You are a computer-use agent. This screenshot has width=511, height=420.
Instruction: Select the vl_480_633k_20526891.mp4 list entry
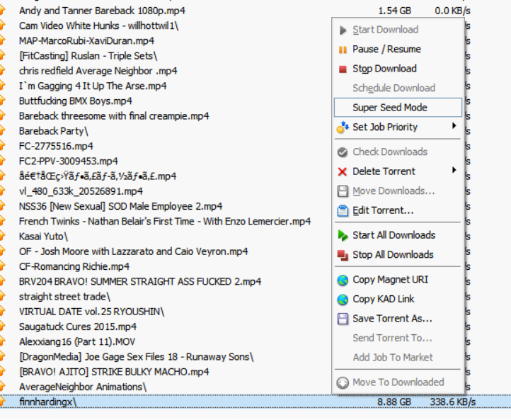point(81,191)
